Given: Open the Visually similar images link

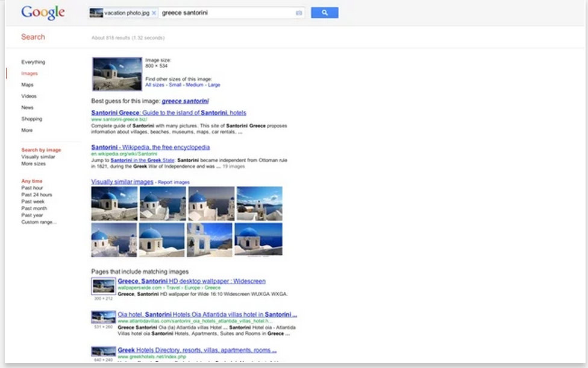Looking at the screenshot, I should coord(122,182).
